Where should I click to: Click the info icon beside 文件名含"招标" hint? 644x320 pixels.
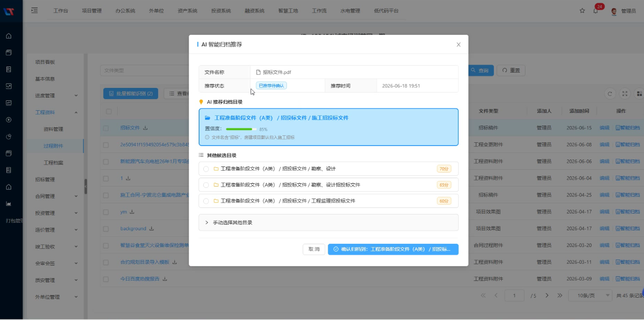tap(207, 137)
